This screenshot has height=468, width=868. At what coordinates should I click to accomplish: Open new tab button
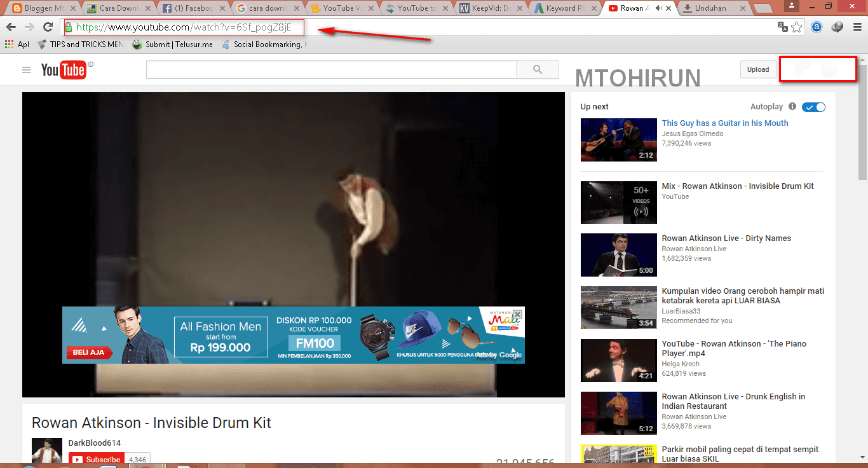(x=763, y=8)
